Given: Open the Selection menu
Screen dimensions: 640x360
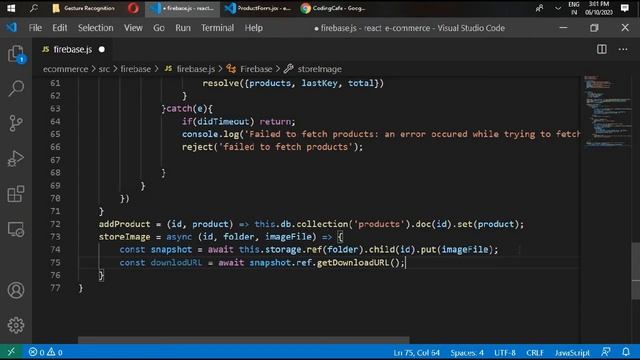Looking at the screenshot, I should [96, 28].
